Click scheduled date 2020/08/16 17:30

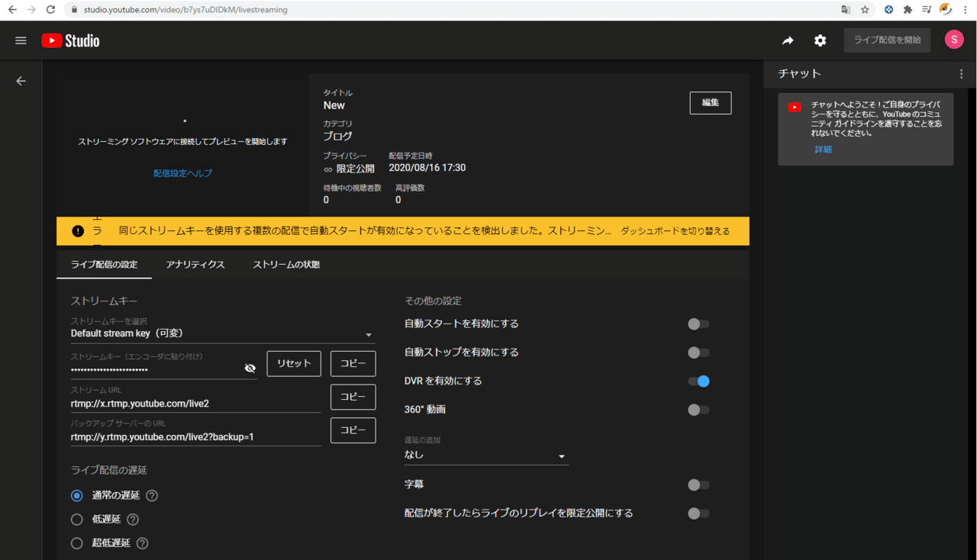click(x=427, y=168)
